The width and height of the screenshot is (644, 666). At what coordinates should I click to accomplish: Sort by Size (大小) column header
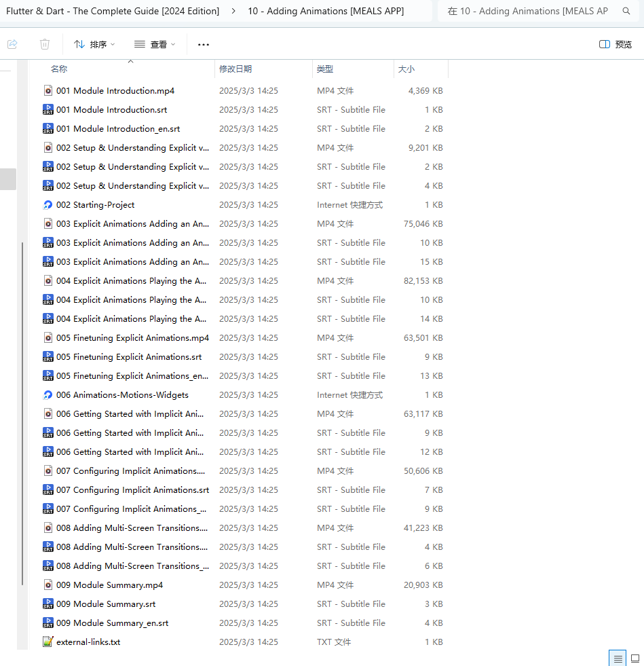(x=406, y=69)
